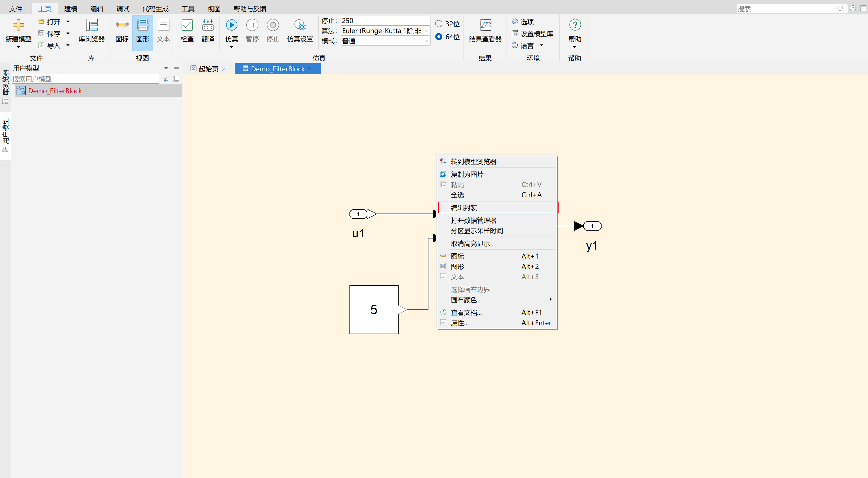Start simulation with the 仿真 play button

tap(231, 25)
